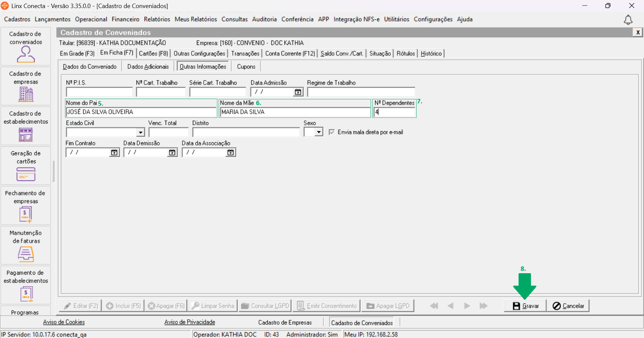Viewport: 644px width, 338px height.
Task: Select the Cupons sub-tab
Action: (x=246, y=67)
